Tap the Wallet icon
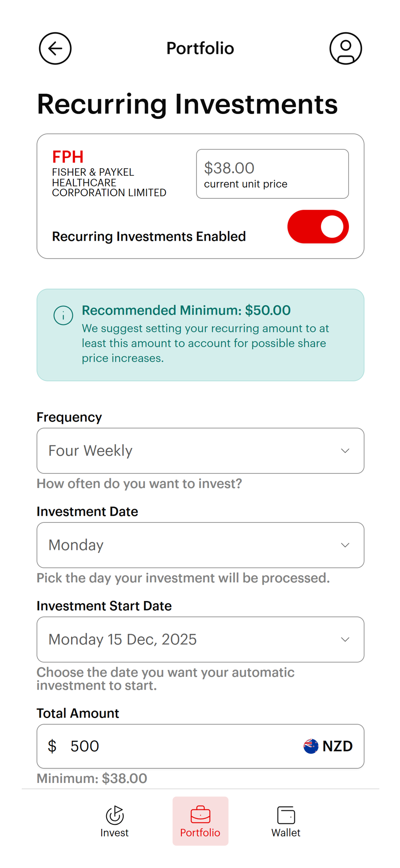Image resolution: width=400 pixels, height=868 pixels. [x=286, y=815]
